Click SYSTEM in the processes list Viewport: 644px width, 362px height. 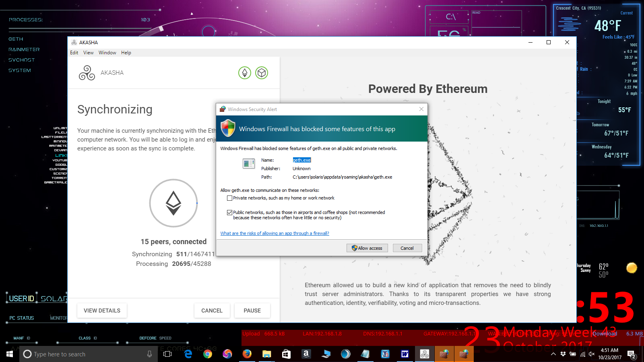tap(20, 70)
